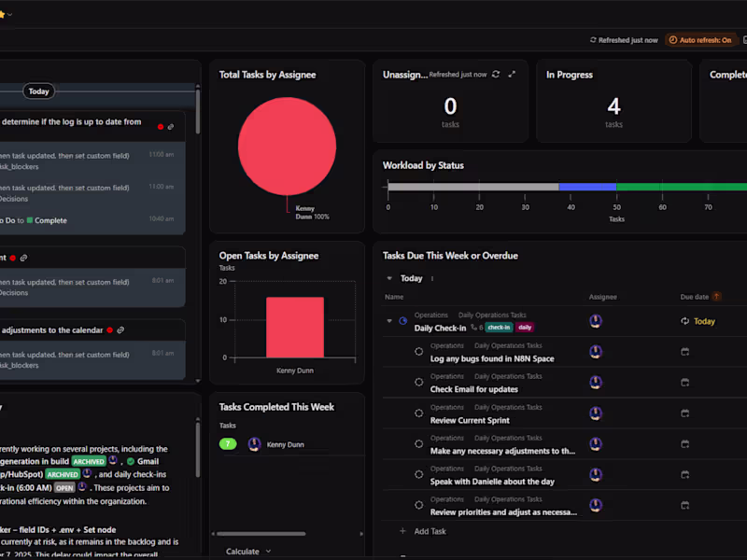Click the first ARCHIVED tag in summary
The height and width of the screenshot is (560, 747).
pyautogui.click(x=89, y=461)
